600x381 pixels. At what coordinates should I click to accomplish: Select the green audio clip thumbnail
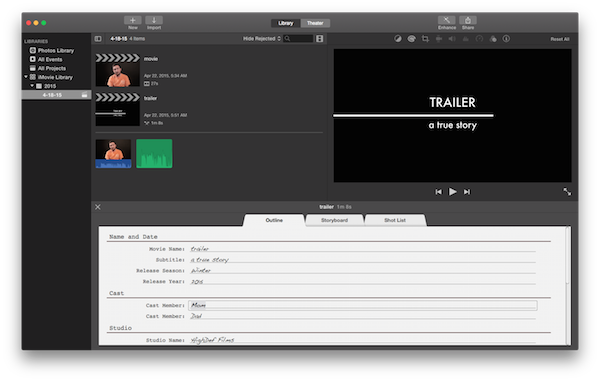(x=154, y=153)
